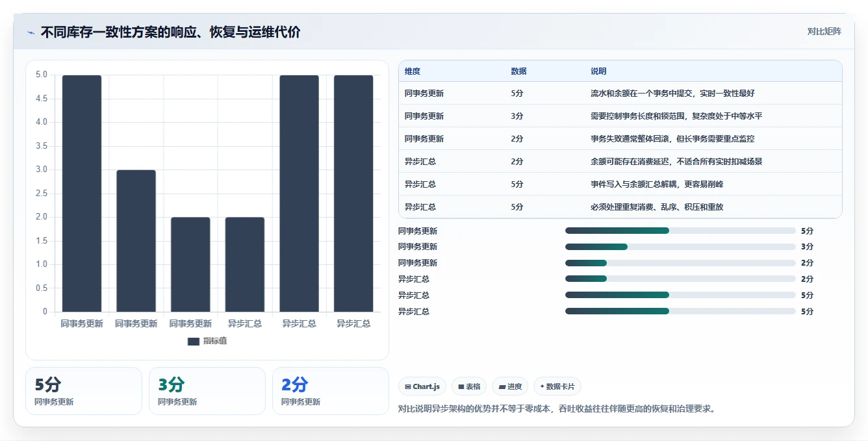
Task: Click the row 余额可能存在消费延迟，不适合所有实时扣减场景
Action: pyautogui.click(x=620, y=162)
